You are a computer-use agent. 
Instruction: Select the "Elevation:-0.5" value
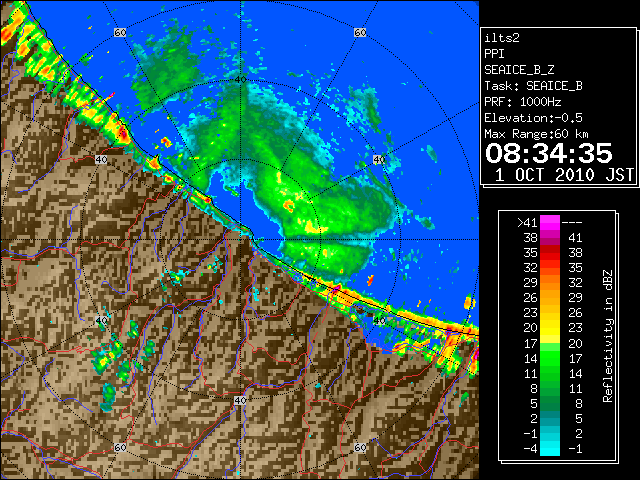(533, 118)
